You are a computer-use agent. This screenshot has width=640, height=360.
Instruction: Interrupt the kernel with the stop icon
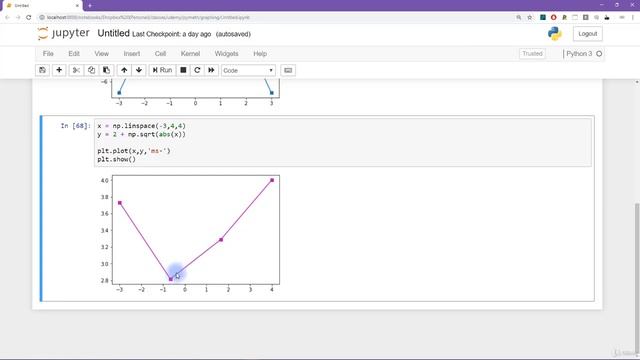(x=183, y=70)
